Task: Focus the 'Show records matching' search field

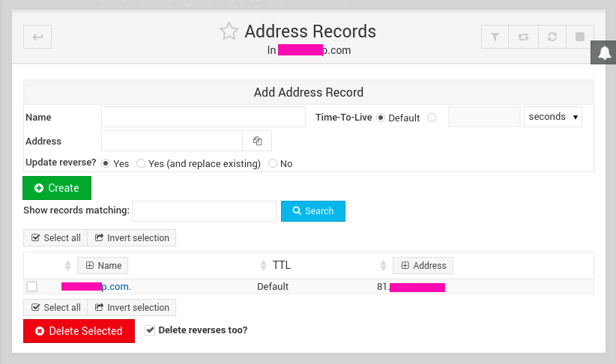Action: coord(204,211)
